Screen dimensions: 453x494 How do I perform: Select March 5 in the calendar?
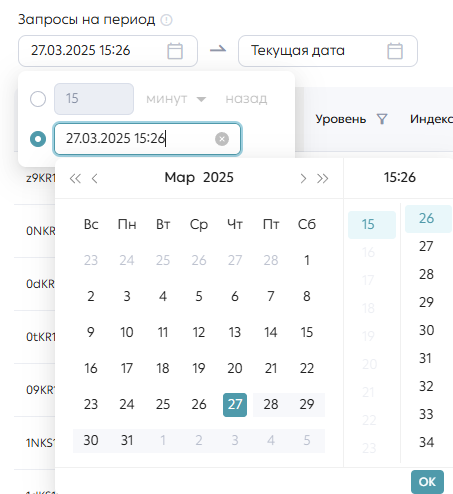[x=199, y=296]
